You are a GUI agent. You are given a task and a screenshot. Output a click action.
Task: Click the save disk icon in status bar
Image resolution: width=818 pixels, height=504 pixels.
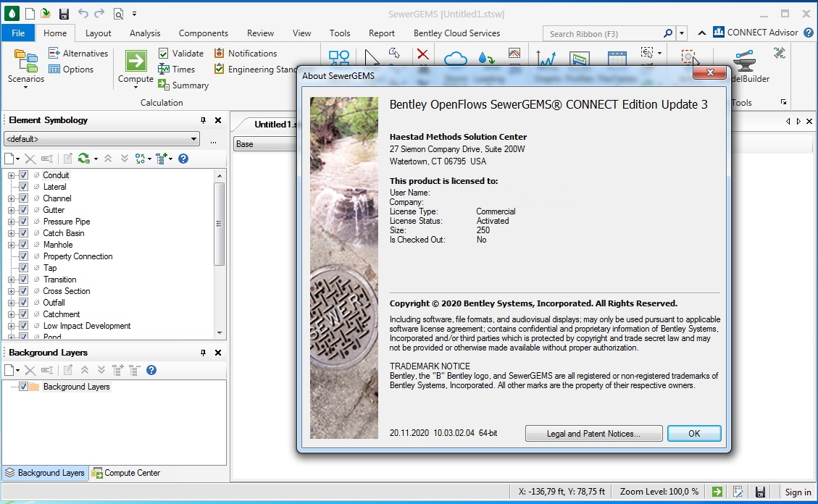click(x=760, y=492)
